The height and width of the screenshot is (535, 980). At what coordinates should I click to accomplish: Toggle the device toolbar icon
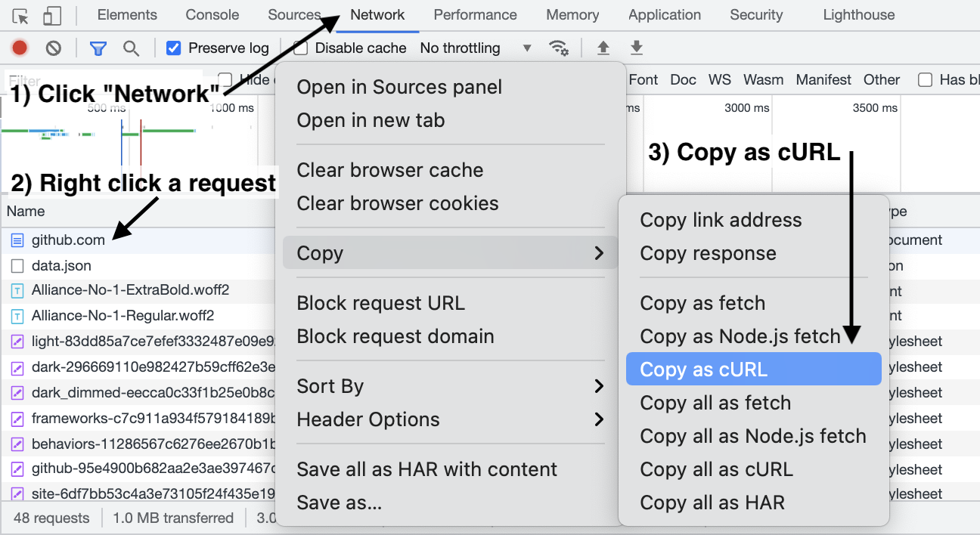(x=52, y=16)
